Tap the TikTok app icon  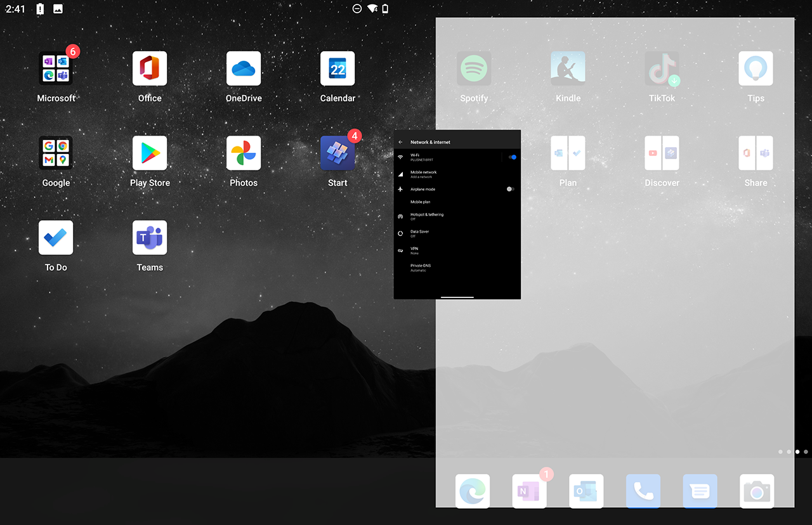(x=662, y=68)
